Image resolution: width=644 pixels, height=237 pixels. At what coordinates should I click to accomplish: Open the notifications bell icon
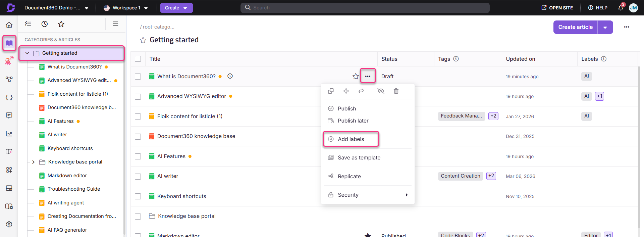(x=621, y=8)
